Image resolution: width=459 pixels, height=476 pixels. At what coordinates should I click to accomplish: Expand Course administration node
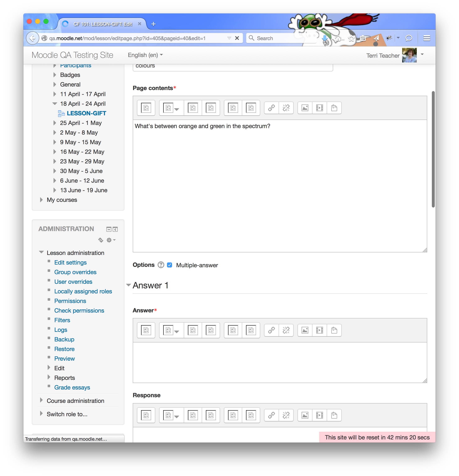tap(41, 400)
